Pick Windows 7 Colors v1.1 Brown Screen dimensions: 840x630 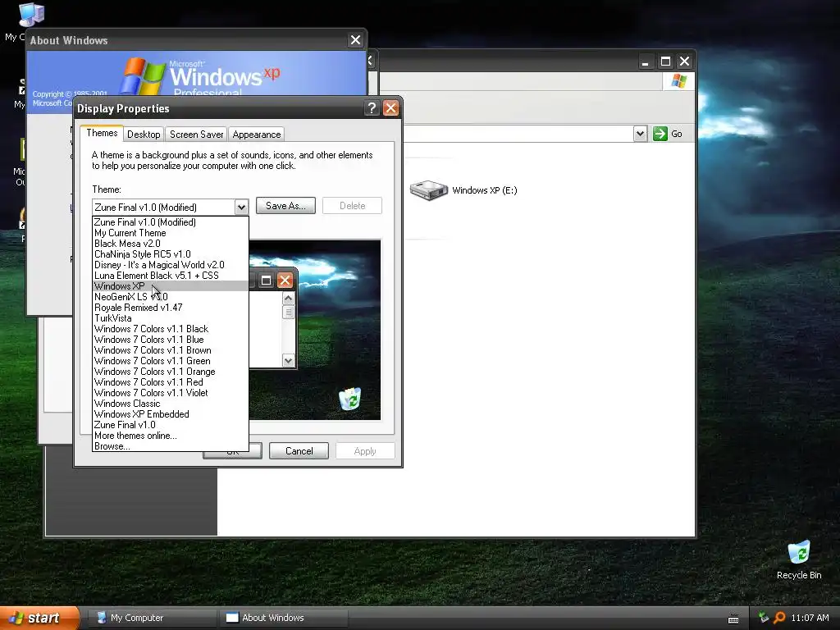(171, 350)
